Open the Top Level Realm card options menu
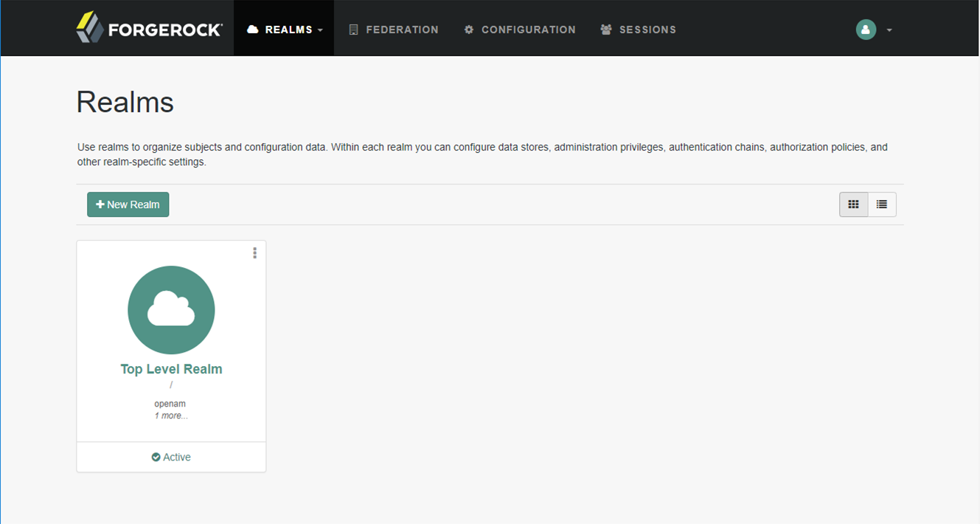The width and height of the screenshot is (980, 524). tap(254, 252)
